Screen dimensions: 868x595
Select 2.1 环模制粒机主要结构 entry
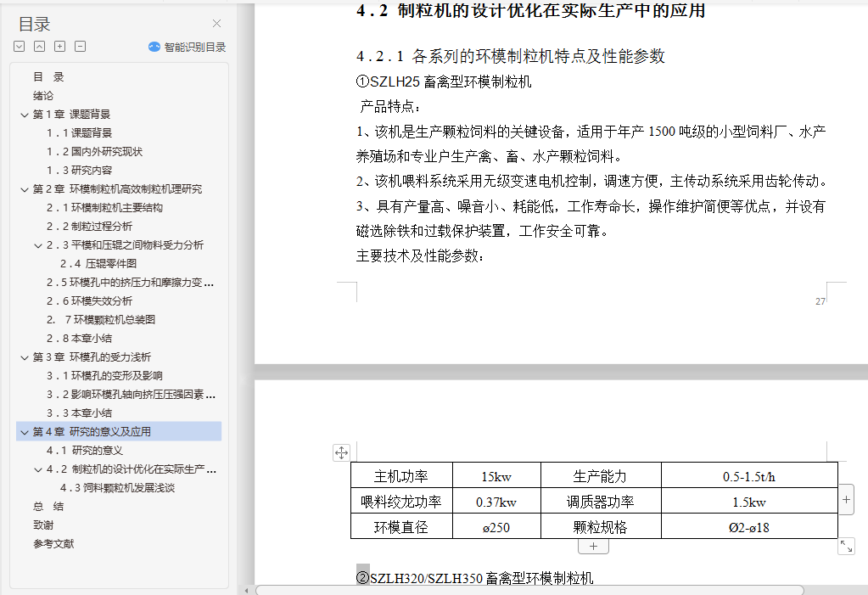104,208
